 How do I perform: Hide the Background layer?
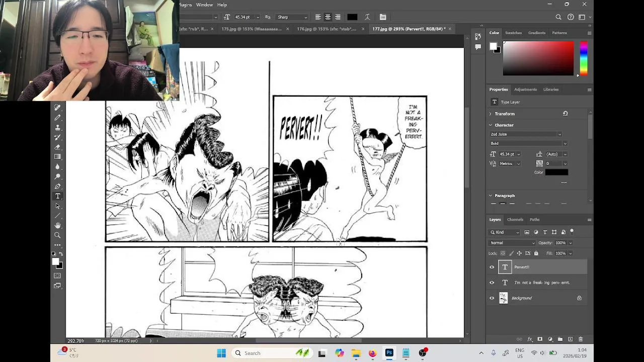[492, 298]
